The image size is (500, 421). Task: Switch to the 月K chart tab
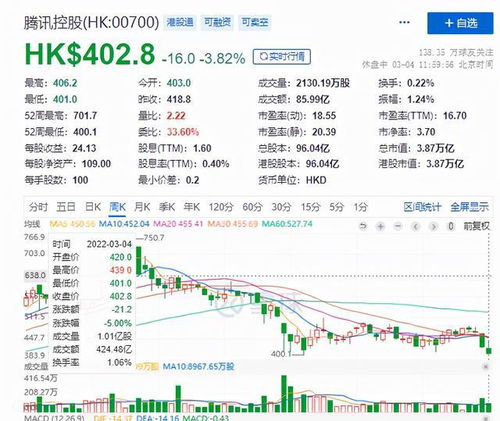142,207
